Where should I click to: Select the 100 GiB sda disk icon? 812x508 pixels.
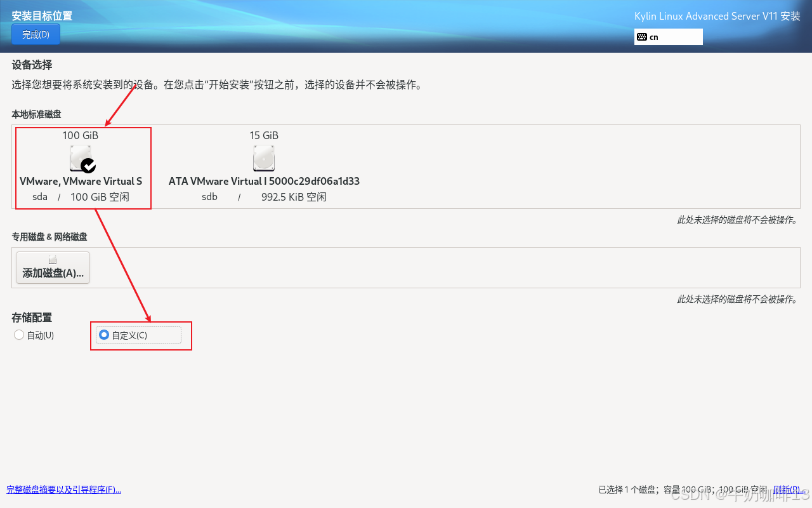click(81, 158)
